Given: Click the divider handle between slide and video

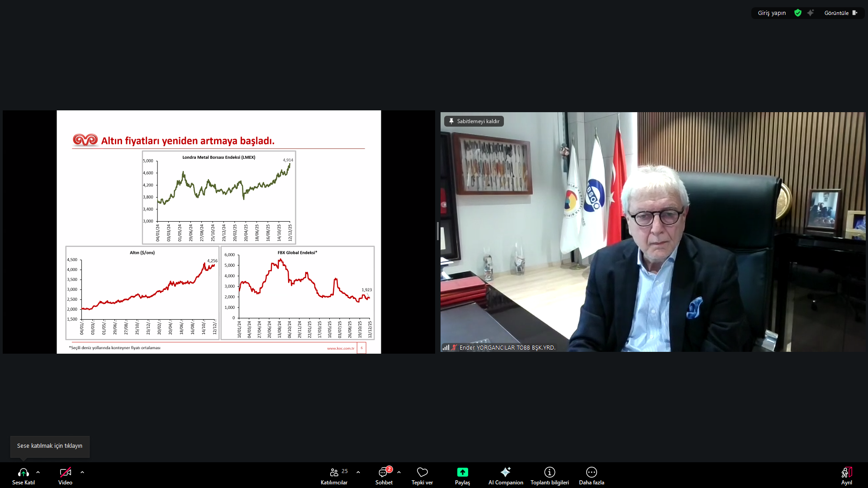Looking at the screenshot, I should point(437,231).
